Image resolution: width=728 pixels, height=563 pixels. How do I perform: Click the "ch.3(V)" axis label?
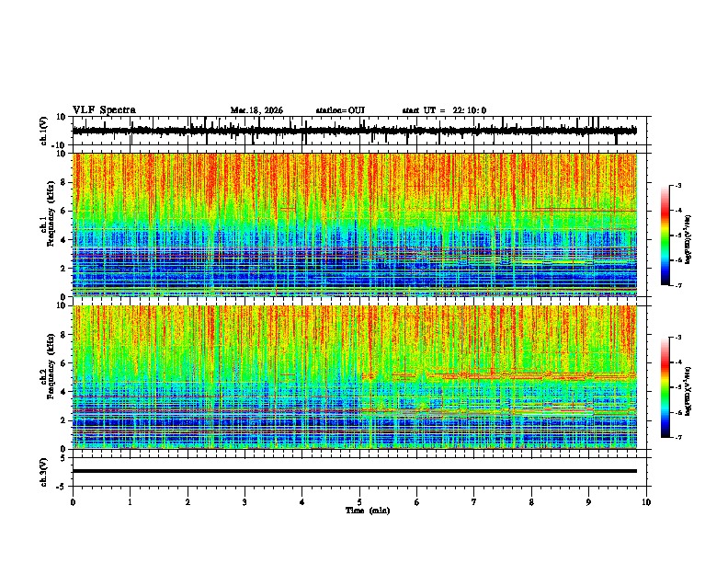(x=44, y=472)
